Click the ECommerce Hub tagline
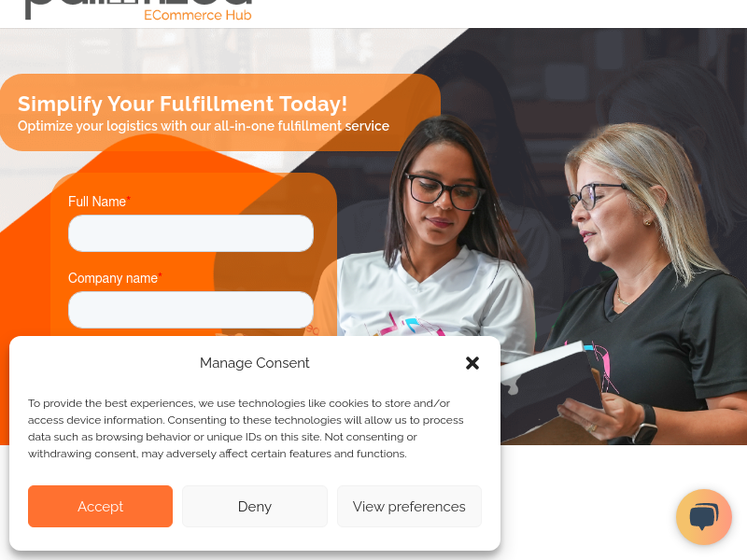This screenshot has width=747, height=560. tap(198, 15)
